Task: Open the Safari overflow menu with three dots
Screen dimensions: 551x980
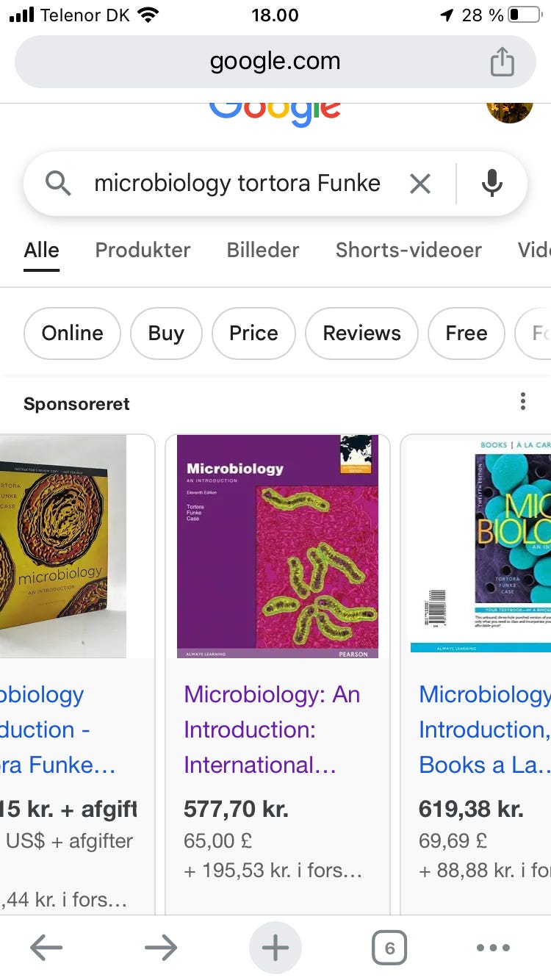Action: click(494, 948)
